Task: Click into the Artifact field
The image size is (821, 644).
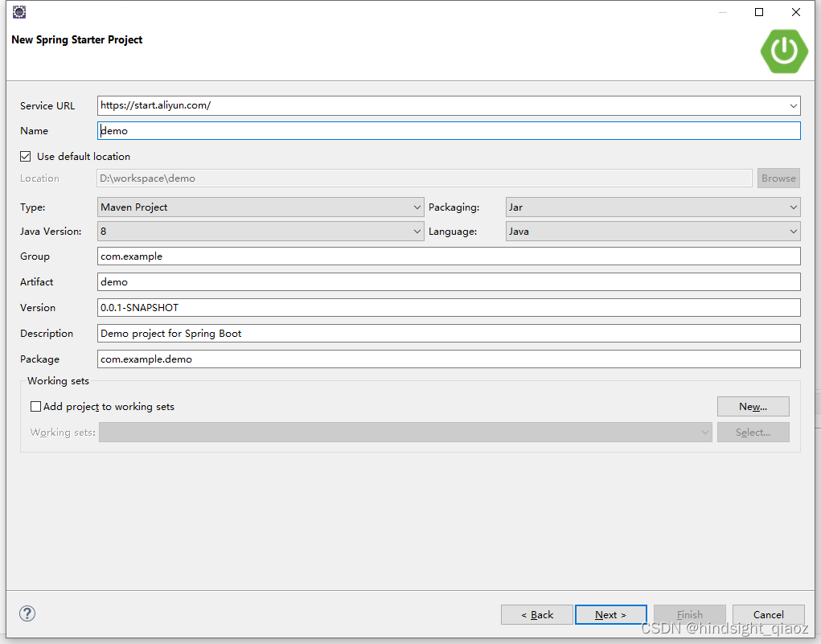Action: pos(449,281)
